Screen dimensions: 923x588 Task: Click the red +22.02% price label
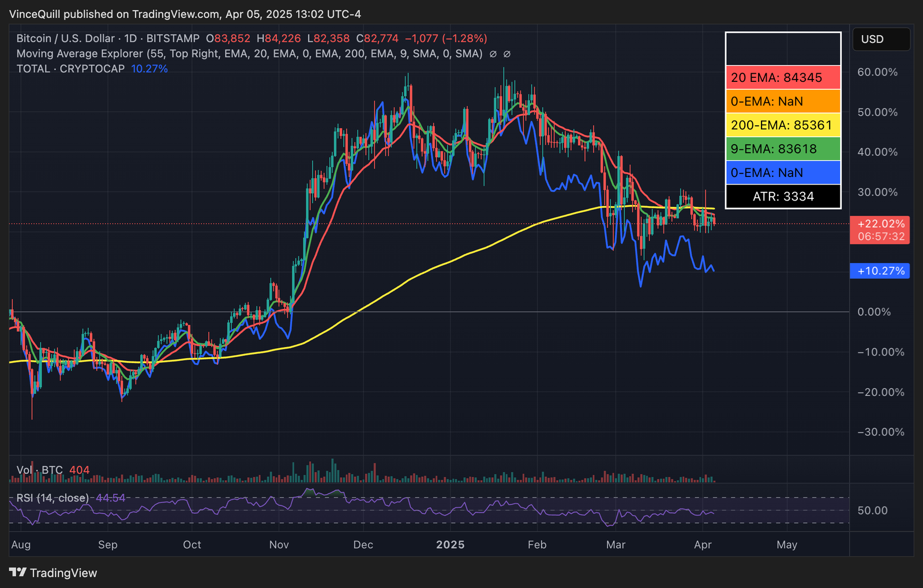pyautogui.click(x=880, y=224)
